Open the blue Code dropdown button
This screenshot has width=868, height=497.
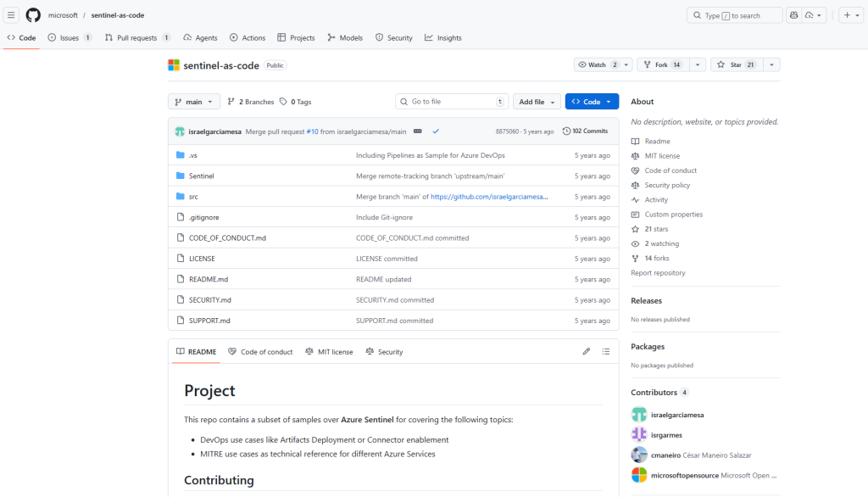pyautogui.click(x=592, y=102)
